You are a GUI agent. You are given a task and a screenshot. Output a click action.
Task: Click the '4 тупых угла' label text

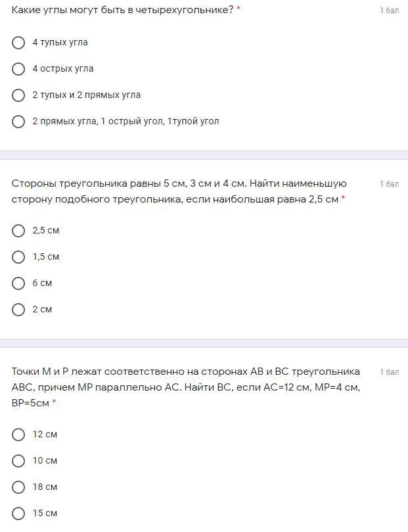pyautogui.click(x=60, y=43)
